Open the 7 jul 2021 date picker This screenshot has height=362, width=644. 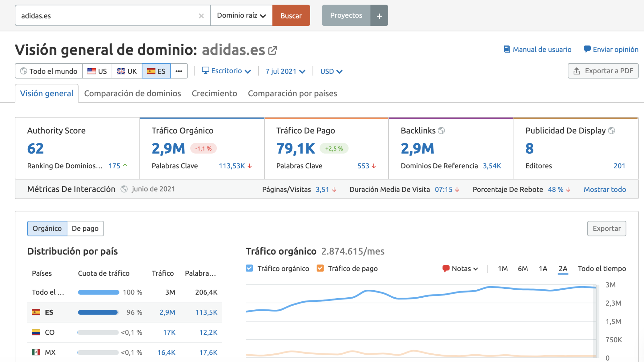(285, 71)
